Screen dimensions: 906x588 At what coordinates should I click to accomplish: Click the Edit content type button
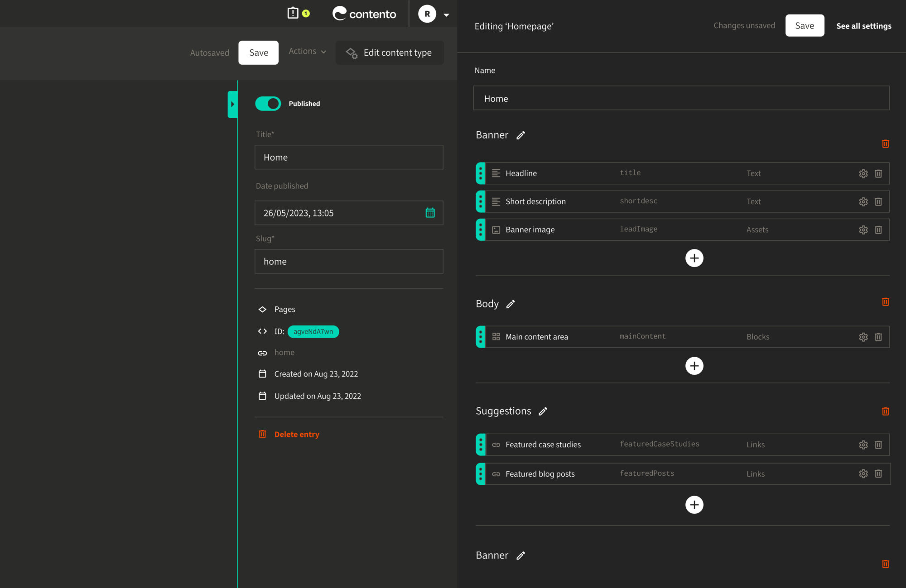390,53
